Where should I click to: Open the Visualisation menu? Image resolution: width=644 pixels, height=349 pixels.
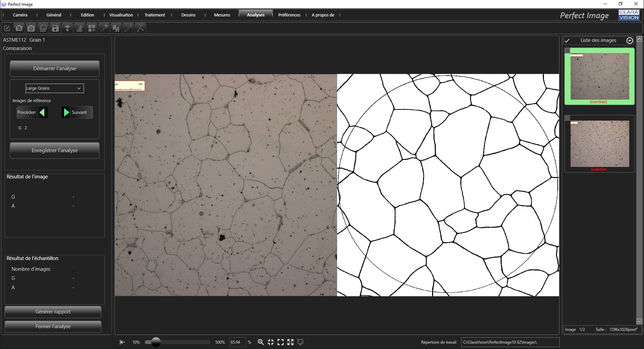coord(121,15)
